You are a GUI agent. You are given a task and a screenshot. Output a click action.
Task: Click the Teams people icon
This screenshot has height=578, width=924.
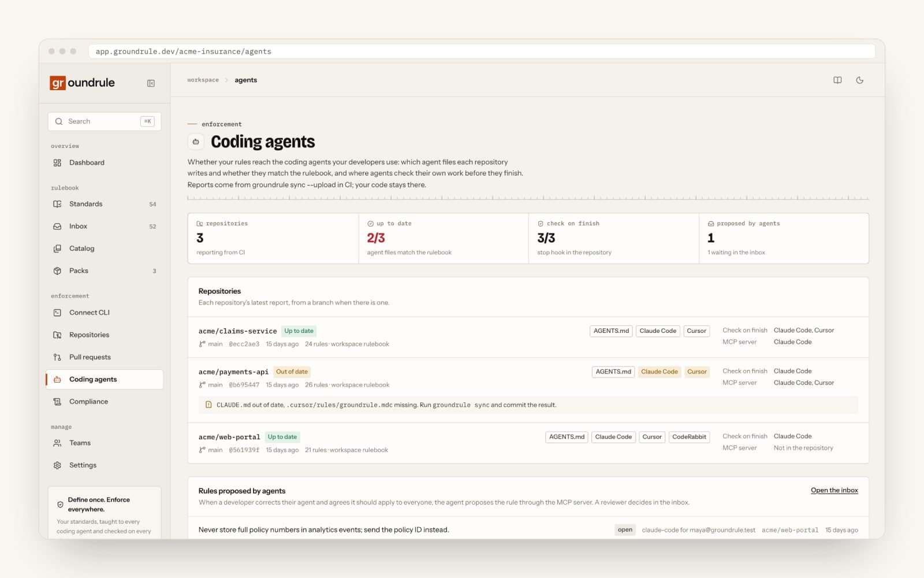tap(57, 443)
